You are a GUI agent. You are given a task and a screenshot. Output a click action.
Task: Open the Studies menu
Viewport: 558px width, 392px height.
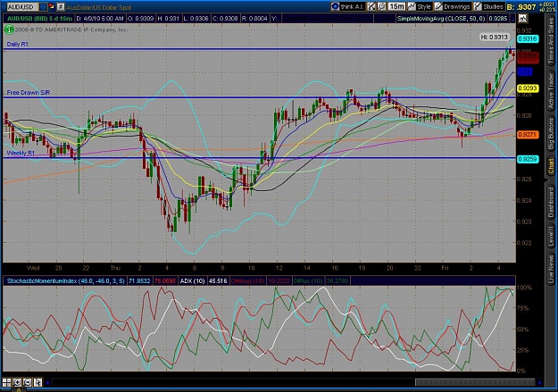coord(489,6)
